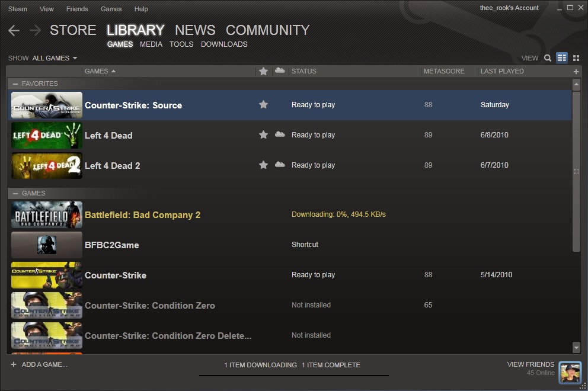Toggle favorite star for Left 4 Dead 2
The height and width of the screenshot is (391, 588).
pyautogui.click(x=263, y=165)
